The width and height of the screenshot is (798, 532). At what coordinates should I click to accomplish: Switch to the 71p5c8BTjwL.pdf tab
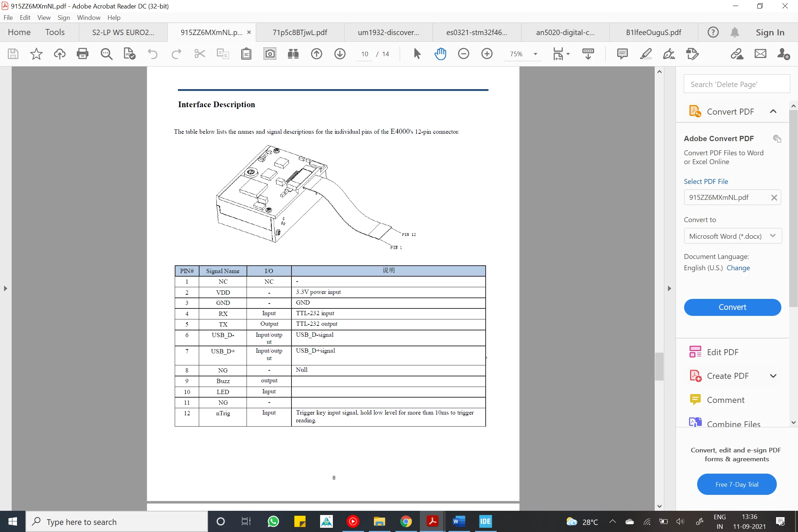tap(300, 32)
